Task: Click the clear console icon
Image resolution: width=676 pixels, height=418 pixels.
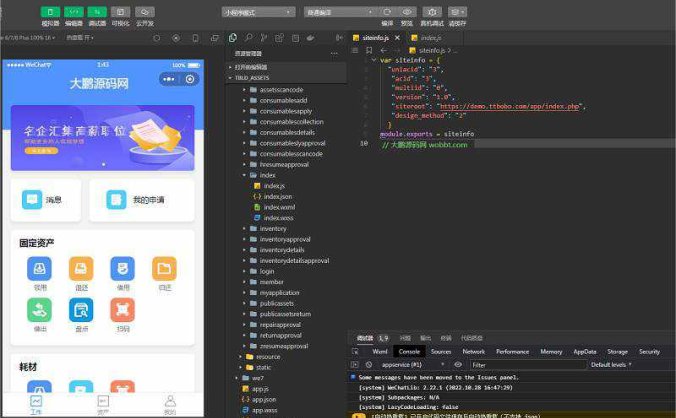Action: point(369,365)
